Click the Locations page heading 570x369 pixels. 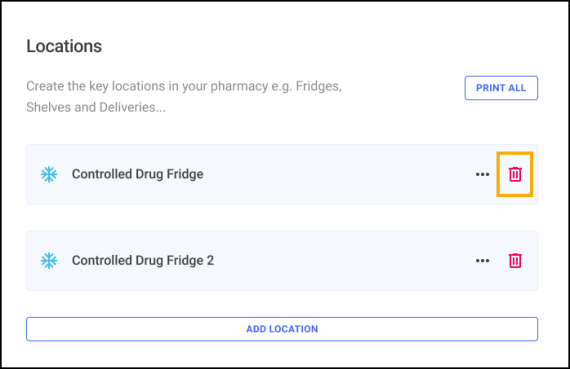pos(64,46)
